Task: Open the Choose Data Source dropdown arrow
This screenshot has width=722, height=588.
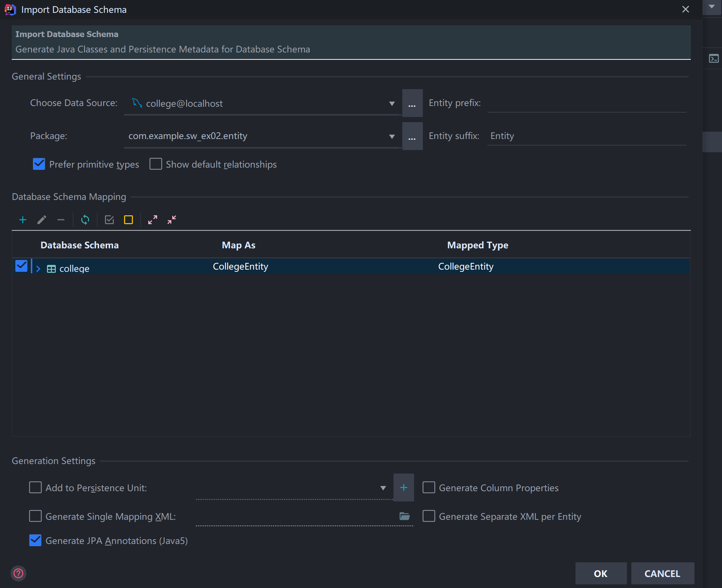Action: [392, 104]
